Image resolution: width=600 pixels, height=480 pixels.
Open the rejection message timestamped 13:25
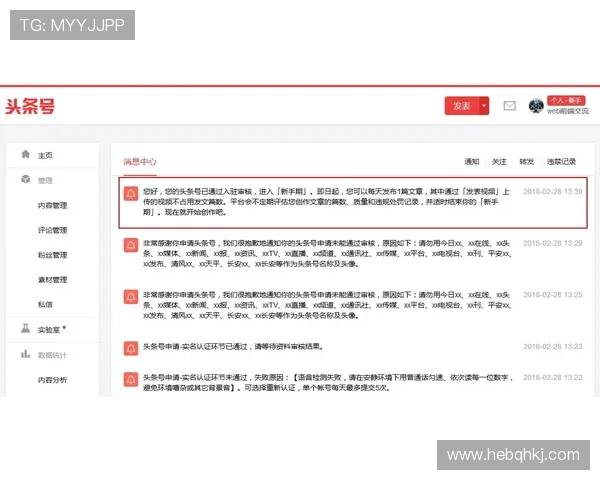[x=328, y=305]
